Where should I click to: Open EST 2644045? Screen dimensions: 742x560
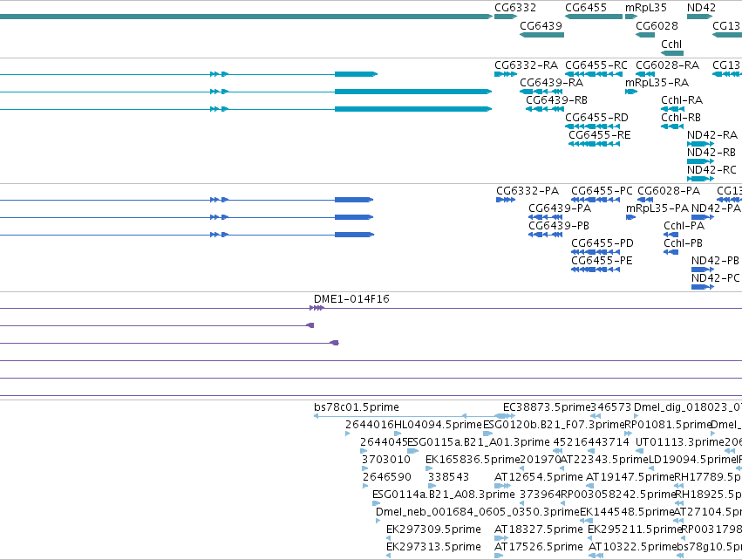(384, 442)
